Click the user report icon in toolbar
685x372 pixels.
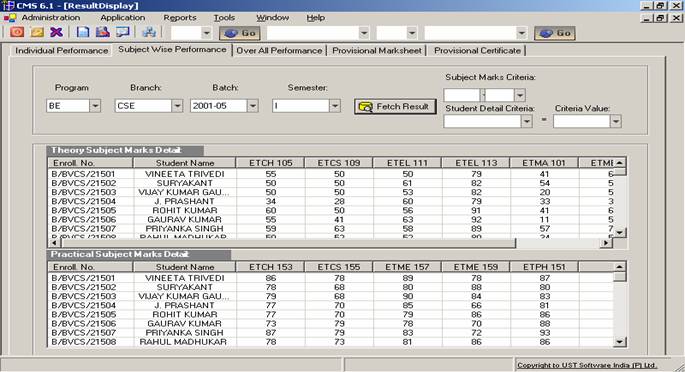103,32
